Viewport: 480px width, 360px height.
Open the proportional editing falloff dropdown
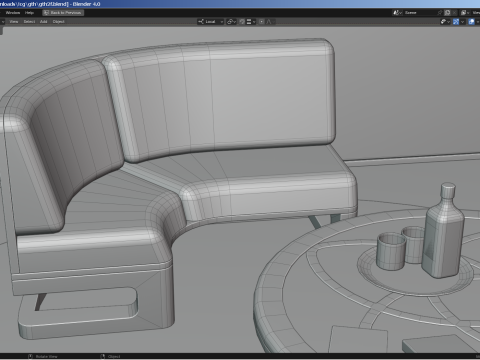click(x=269, y=22)
